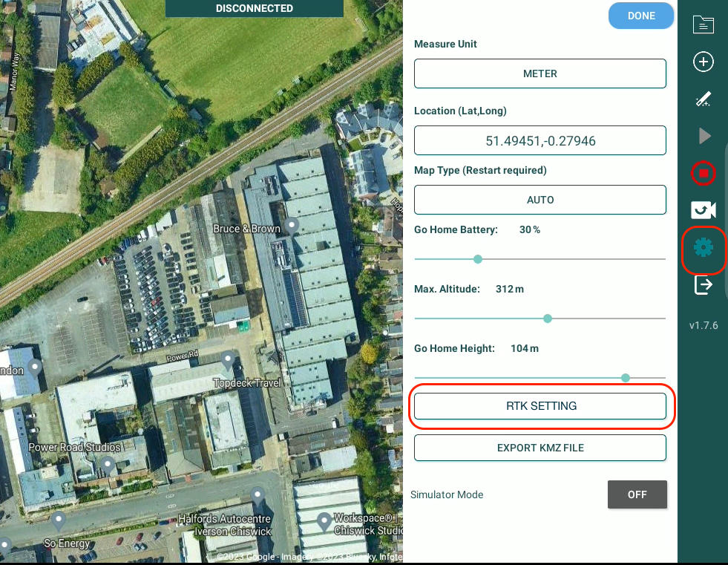
Task: Click the 'Manor Way' street label
Action: (x=14, y=71)
